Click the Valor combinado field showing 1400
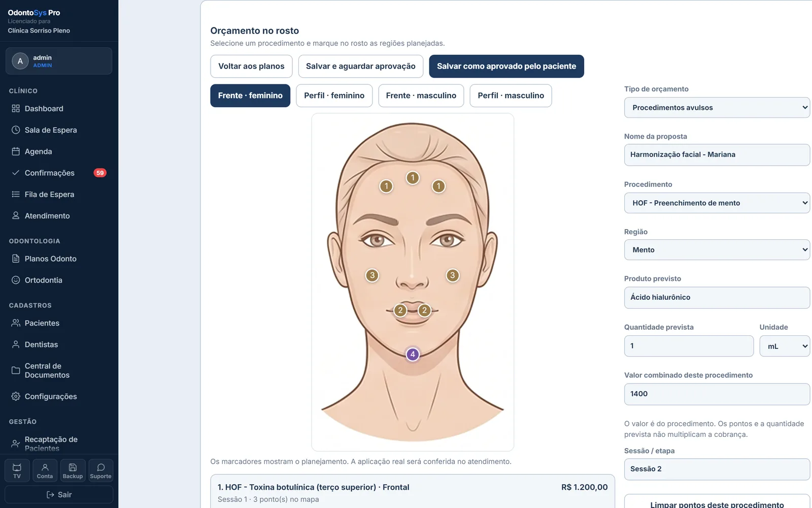This screenshot has height=508, width=812. 717,394
